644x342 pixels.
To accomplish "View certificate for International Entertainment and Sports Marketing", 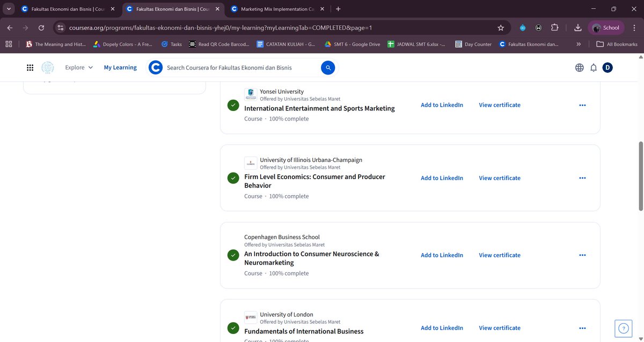I will tap(500, 105).
